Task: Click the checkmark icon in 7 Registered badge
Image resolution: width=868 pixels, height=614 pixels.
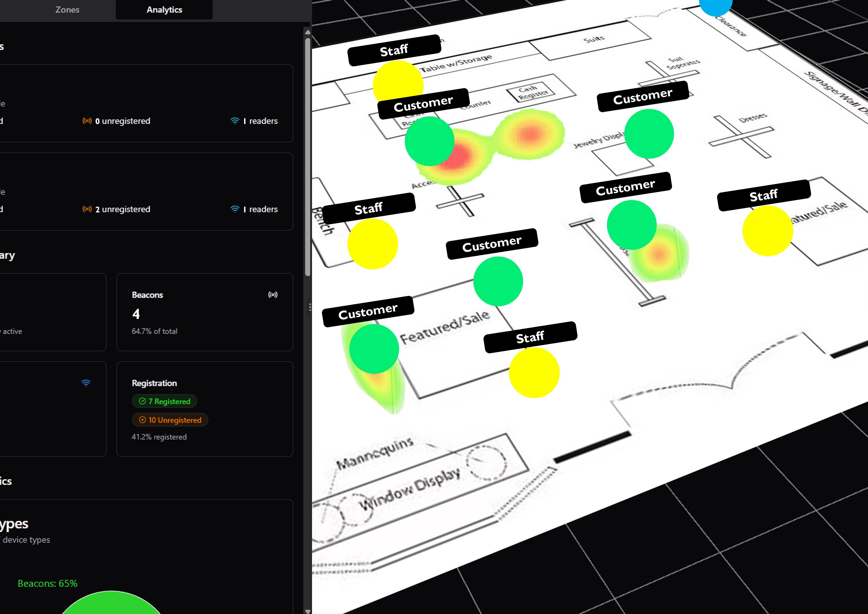Action: (143, 401)
